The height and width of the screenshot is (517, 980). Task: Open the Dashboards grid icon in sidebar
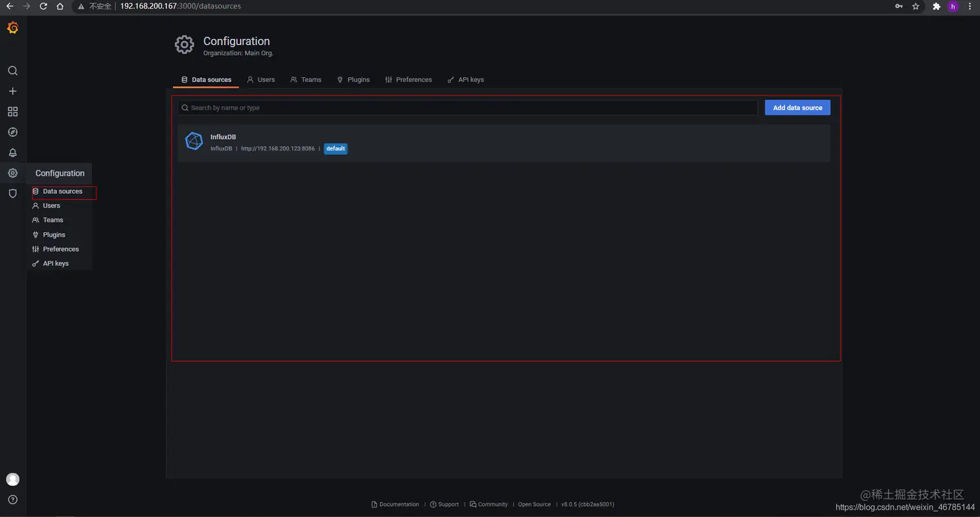(x=12, y=112)
